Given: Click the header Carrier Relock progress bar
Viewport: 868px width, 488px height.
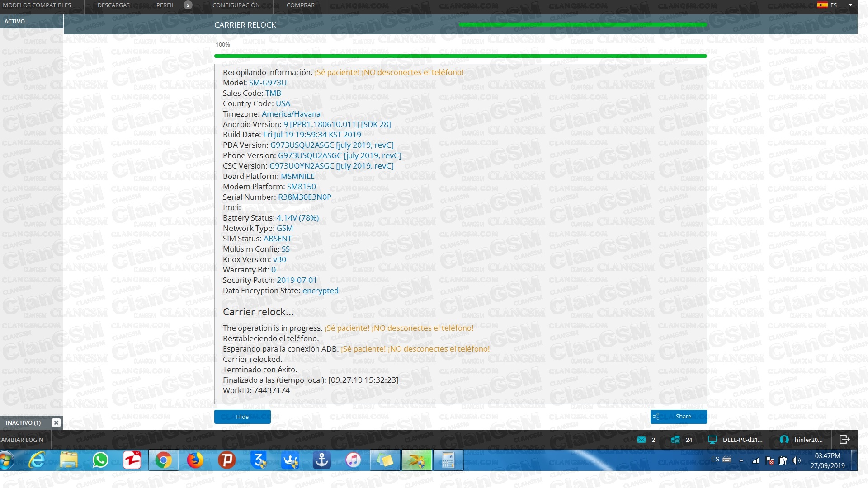Looking at the screenshot, I should pyautogui.click(x=582, y=24).
